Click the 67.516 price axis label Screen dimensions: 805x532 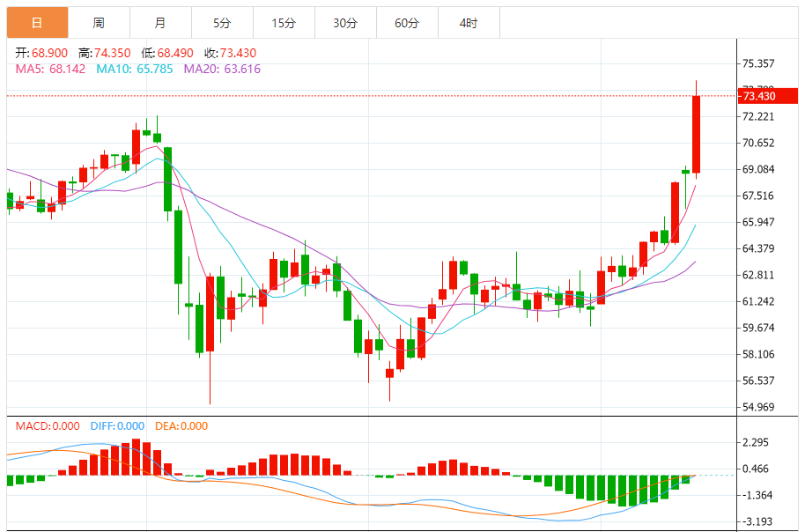click(x=758, y=196)
